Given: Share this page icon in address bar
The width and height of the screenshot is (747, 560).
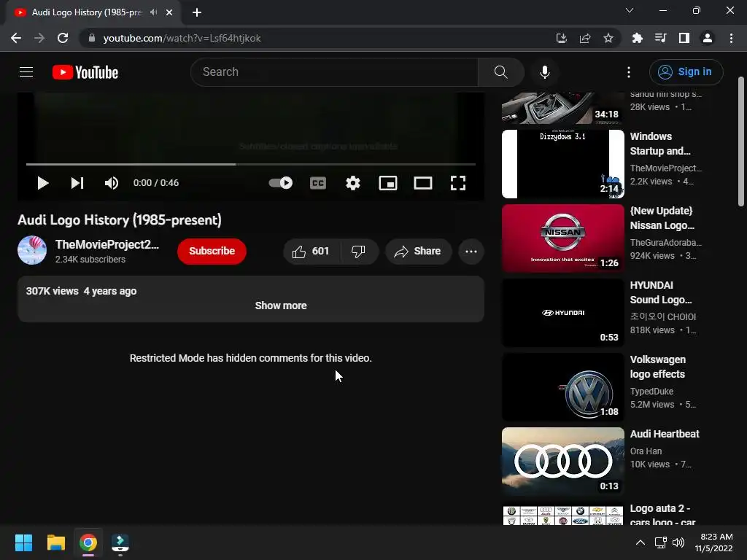Looking at the screenshot, I should (585, 38).
